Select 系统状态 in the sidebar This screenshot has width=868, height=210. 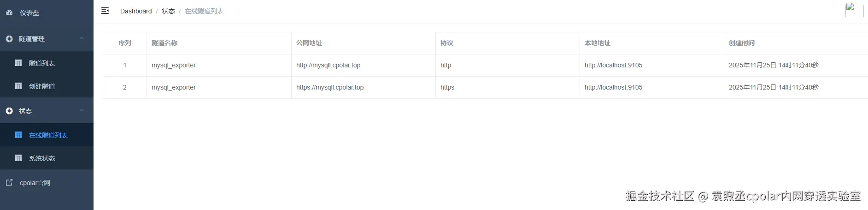point(42,158)
